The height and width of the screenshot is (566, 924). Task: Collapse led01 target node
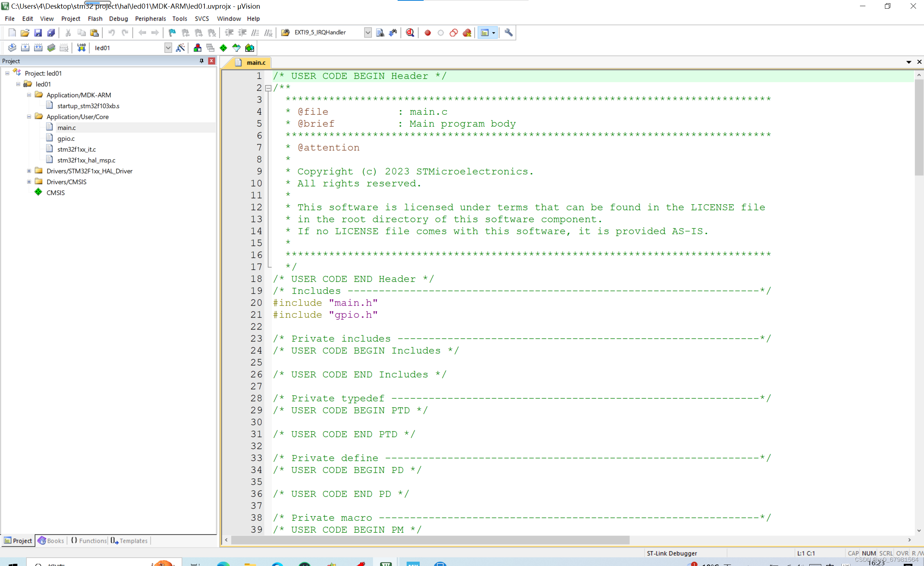tap(18, 84)
